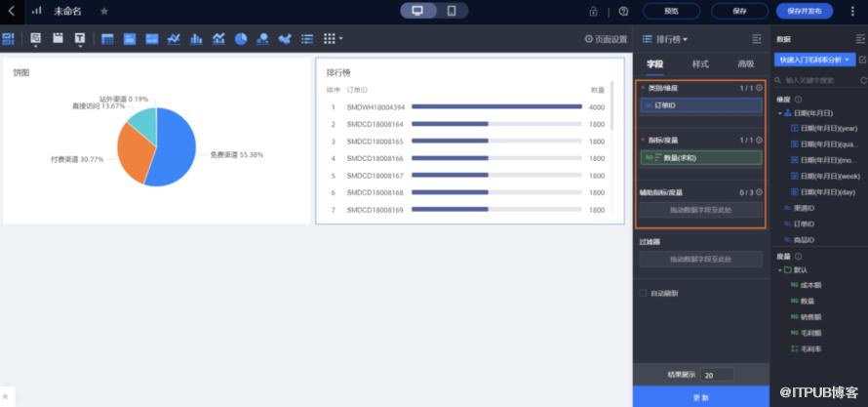
Task: Click the 订单ID dimension field pill
Action: 701,105
